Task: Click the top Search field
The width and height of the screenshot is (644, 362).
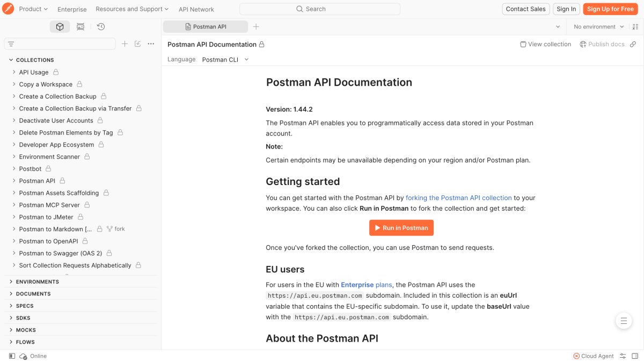Action: (x=320, y=9)
